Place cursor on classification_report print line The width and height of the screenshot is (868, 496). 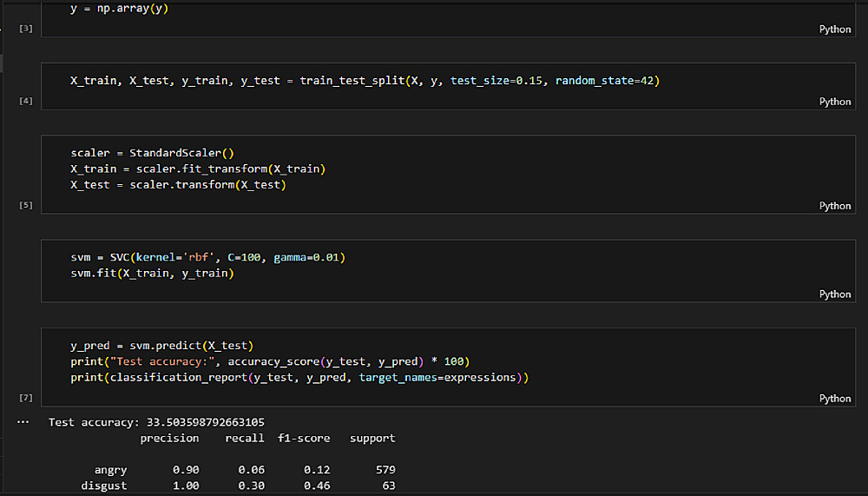pos(299,377)
